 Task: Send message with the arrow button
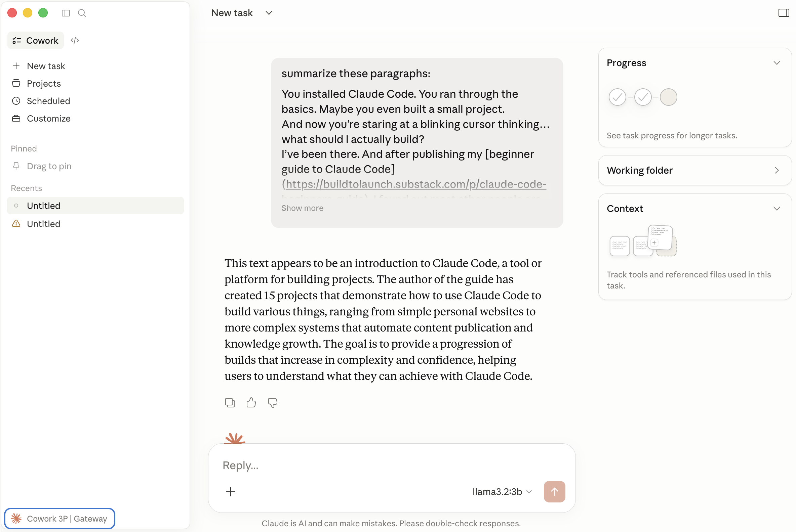point(554,492)
